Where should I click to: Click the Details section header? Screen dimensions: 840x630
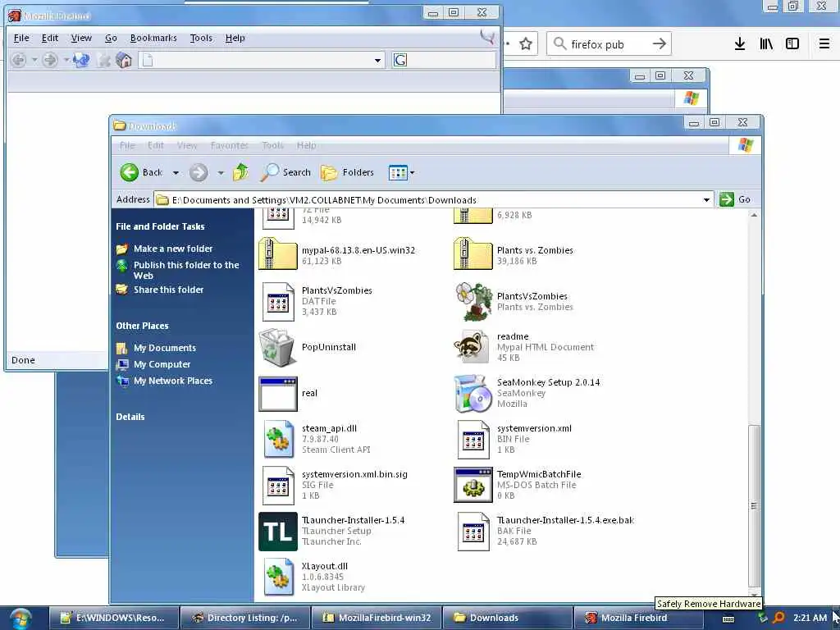[130, 417]
